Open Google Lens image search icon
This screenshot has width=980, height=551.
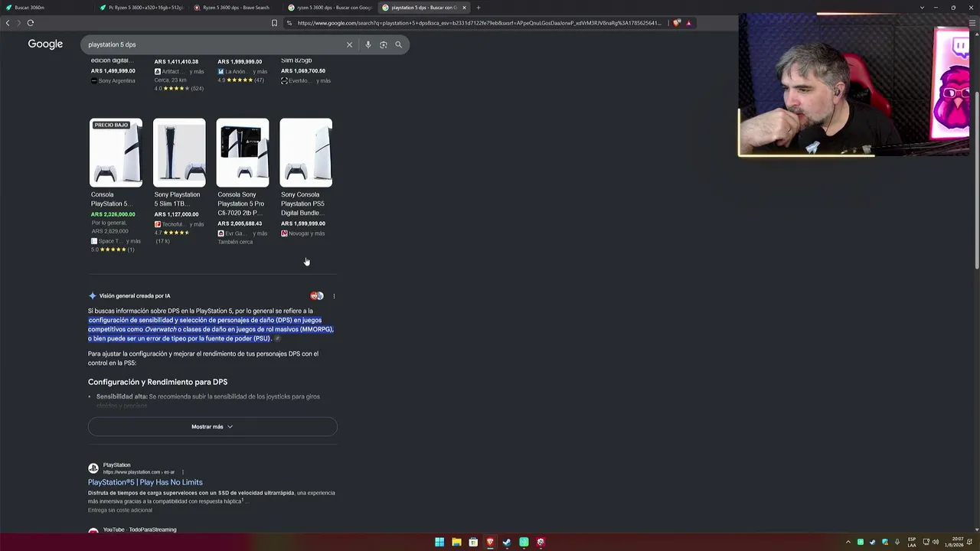384,44
